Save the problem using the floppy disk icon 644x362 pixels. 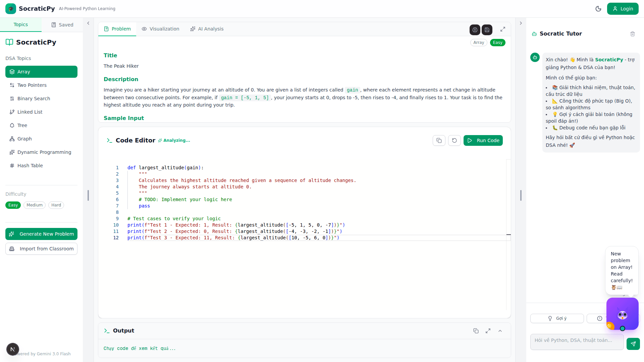[x=487, y=30]
